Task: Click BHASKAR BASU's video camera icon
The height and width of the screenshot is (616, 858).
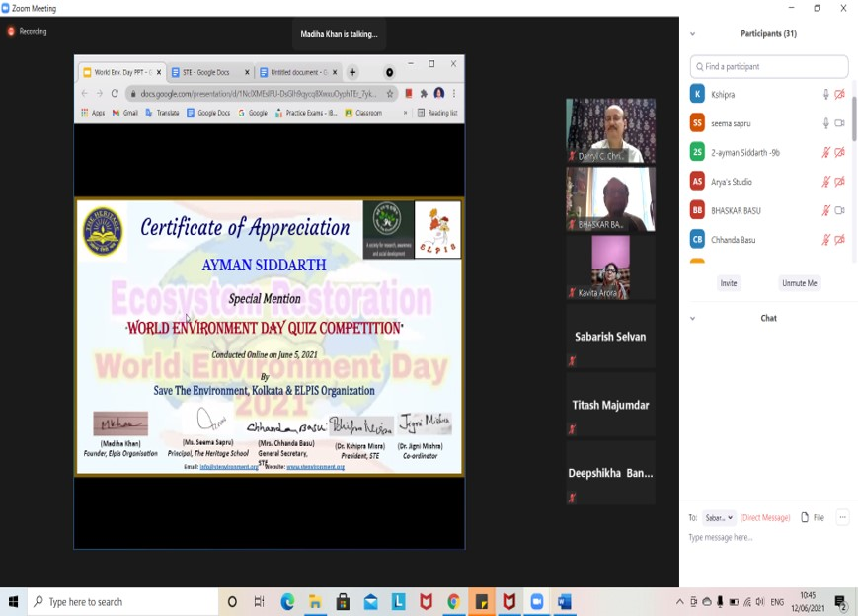Action: pos(839,210)
